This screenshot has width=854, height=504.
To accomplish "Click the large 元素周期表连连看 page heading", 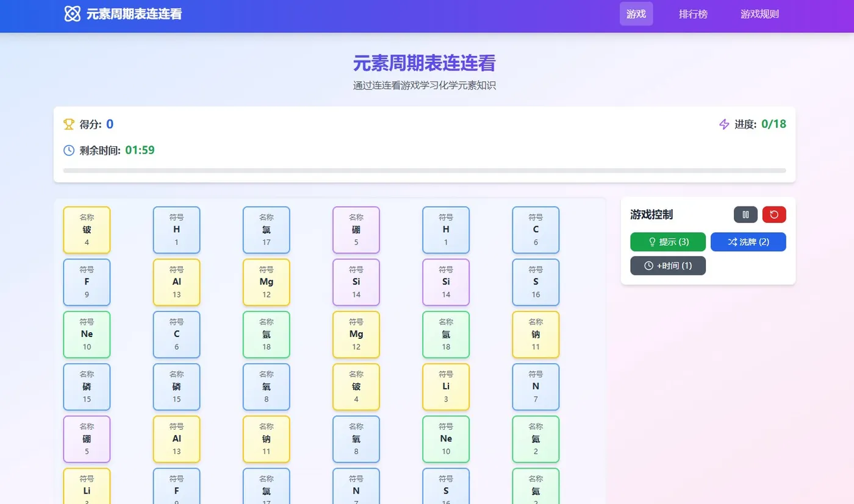I will 425,63.
